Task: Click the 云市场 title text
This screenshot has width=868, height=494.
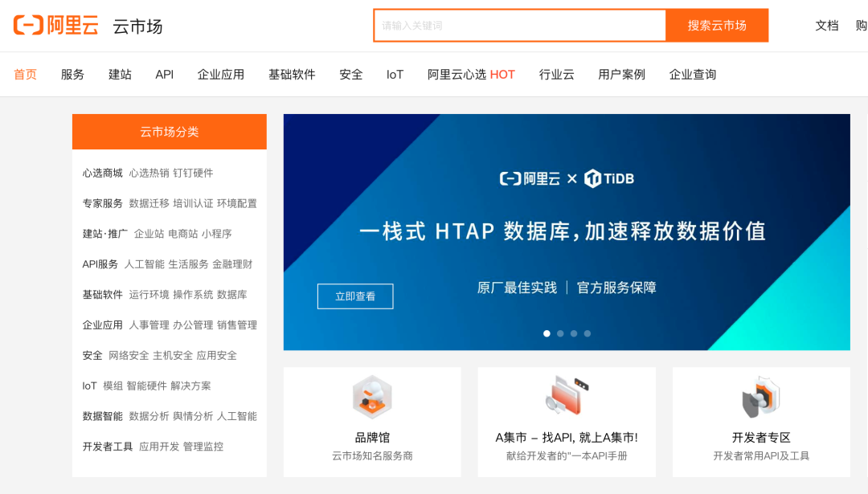Action: click(x=138, y=26)
